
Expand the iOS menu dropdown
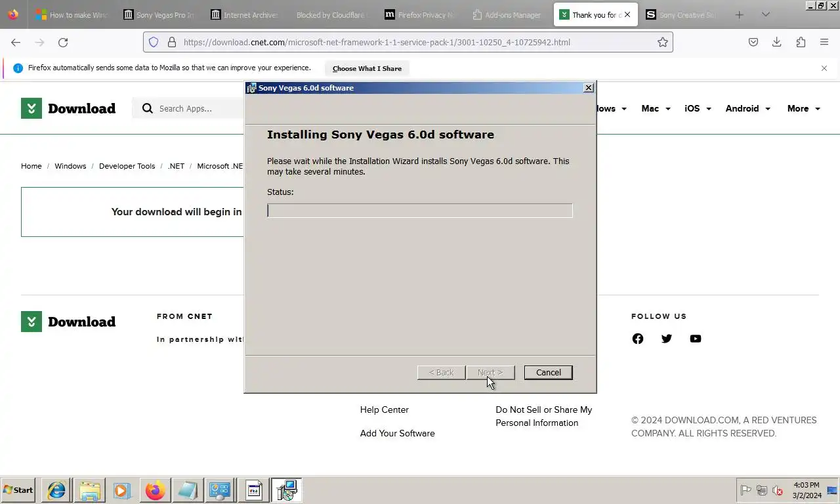[x=698, y=108]
